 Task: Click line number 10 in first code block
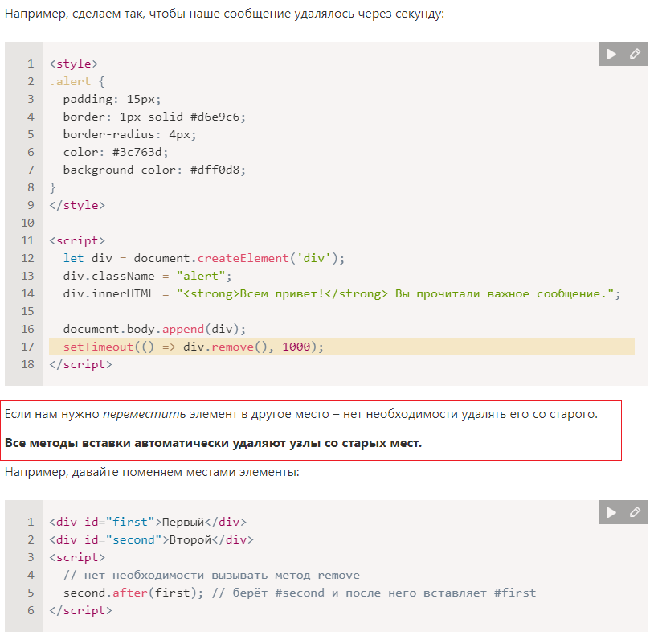tap(27, 223)
